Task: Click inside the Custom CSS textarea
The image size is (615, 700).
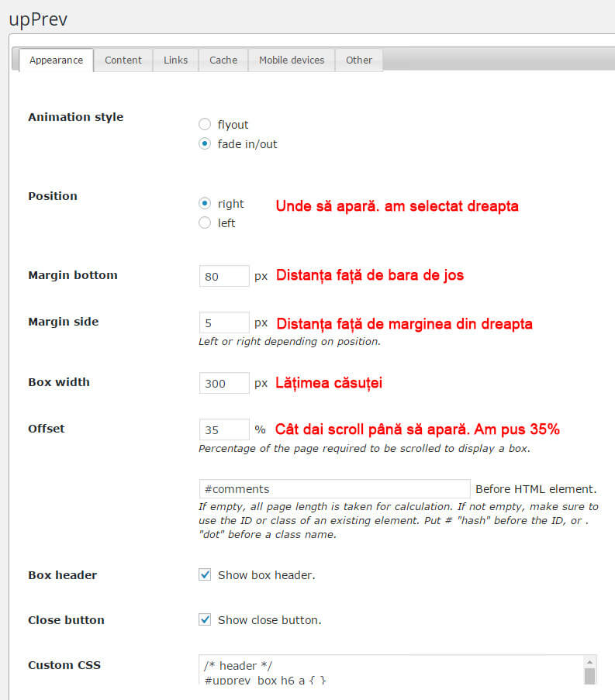Action: point(388,671)
